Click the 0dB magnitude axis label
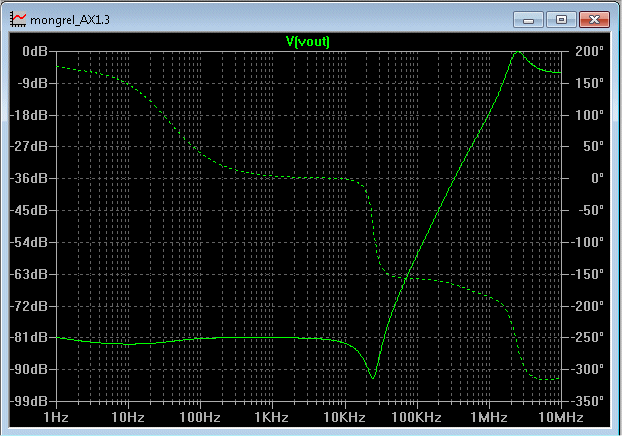The width and height of the screenshot is (622, 436). click(35, 51)
